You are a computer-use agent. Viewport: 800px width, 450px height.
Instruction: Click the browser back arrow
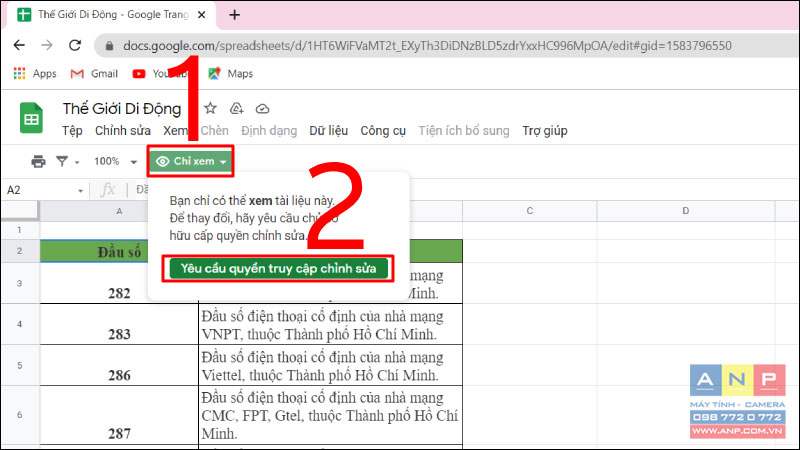click(19, 45)
